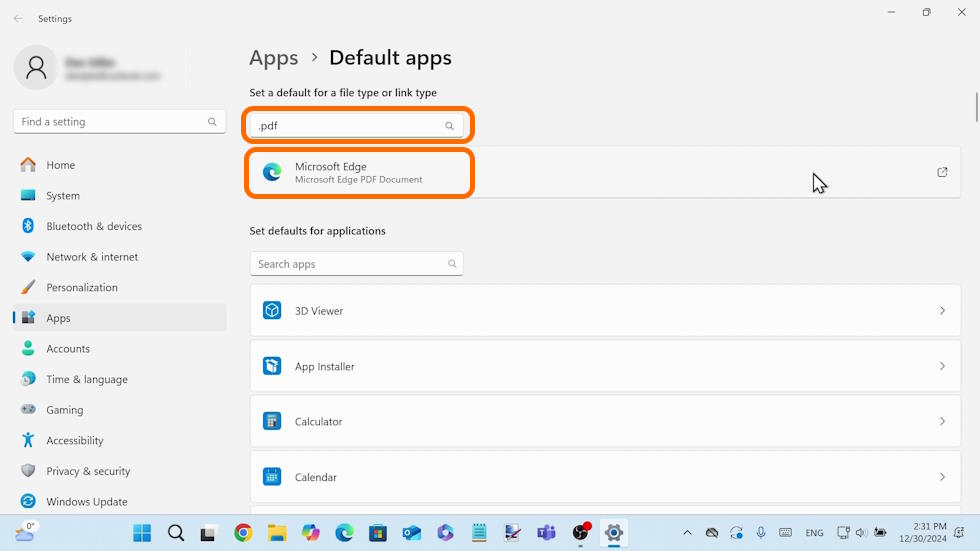Viewport: 980px width, 551px height.
Task: Open Time & language settings
Action: (x=119, y=379)
